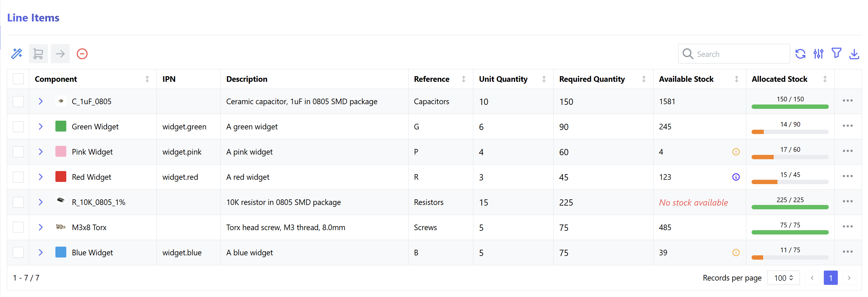Viewport: 868px width, 297px height.
Task: Expand the Green Widget row chevron
Action: pos(41,127)
